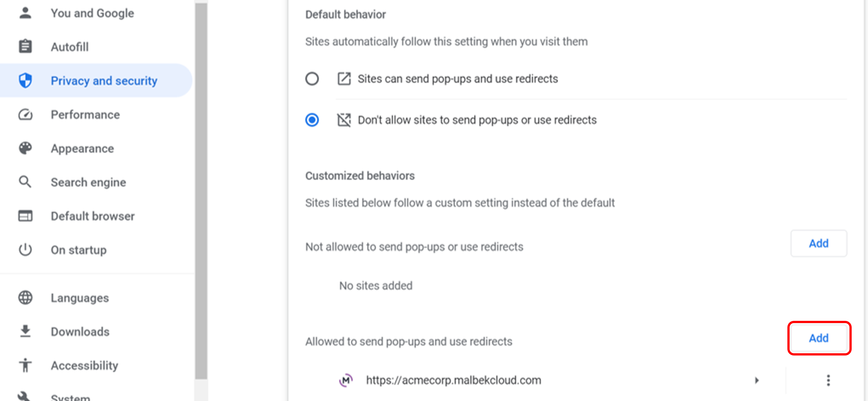
Task: Click the Search engine magnifier icon
Action: click(x=25, y=182)
